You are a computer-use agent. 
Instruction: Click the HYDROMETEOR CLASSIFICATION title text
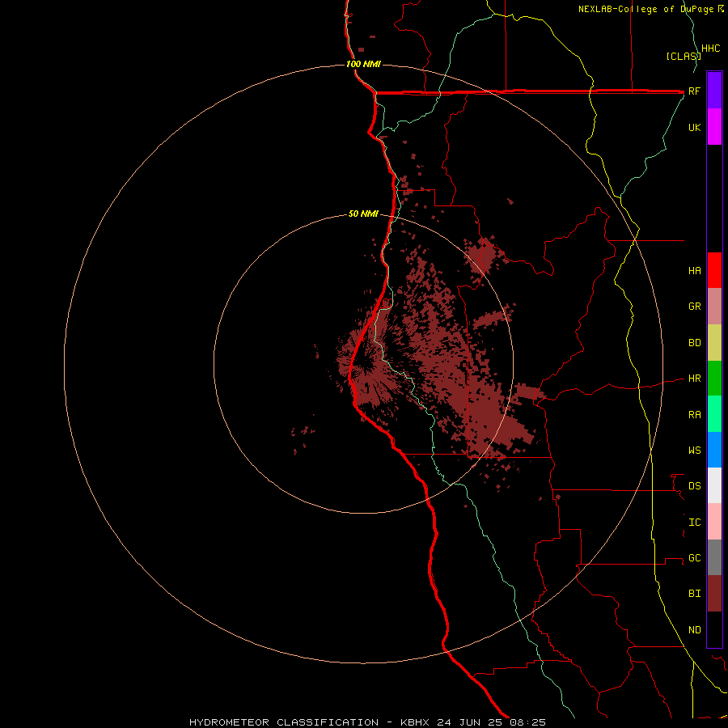[x=283, y=722]
